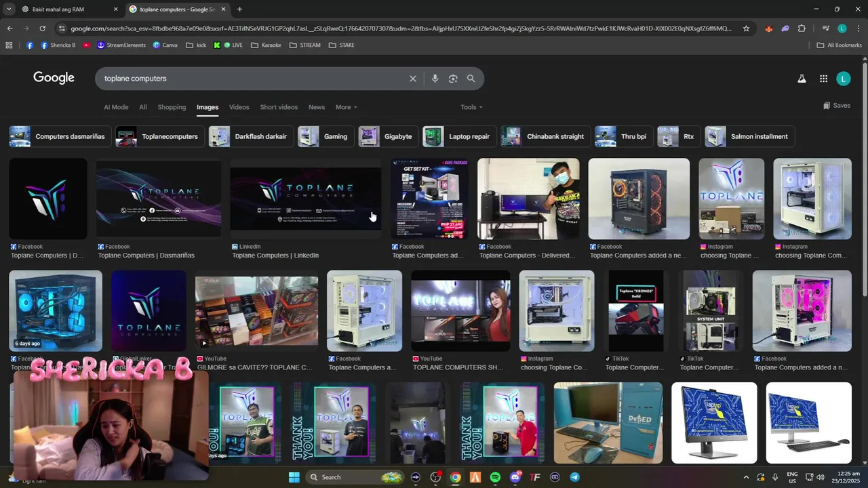
Task: Open Discord from the taskbar
Action: 515,477
